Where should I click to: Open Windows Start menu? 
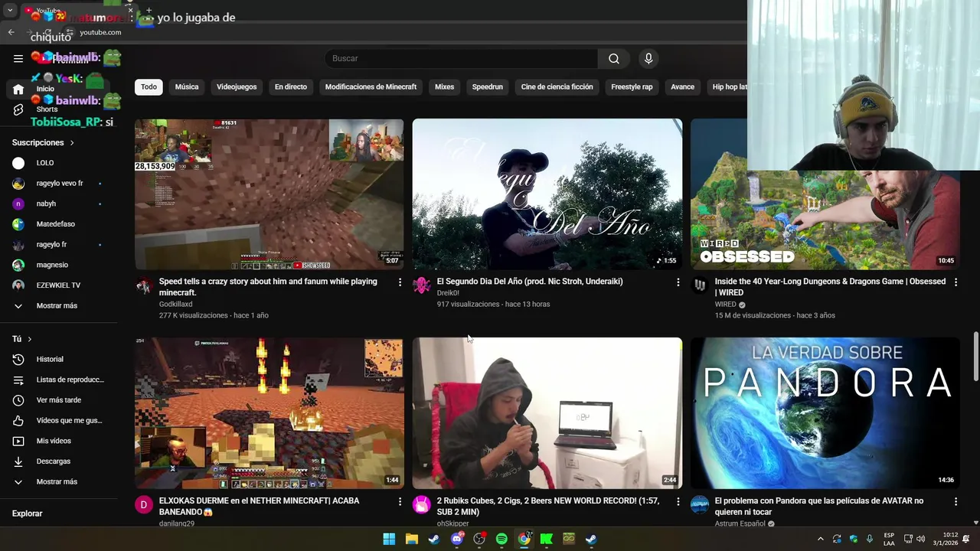click(x=389, y=539)
